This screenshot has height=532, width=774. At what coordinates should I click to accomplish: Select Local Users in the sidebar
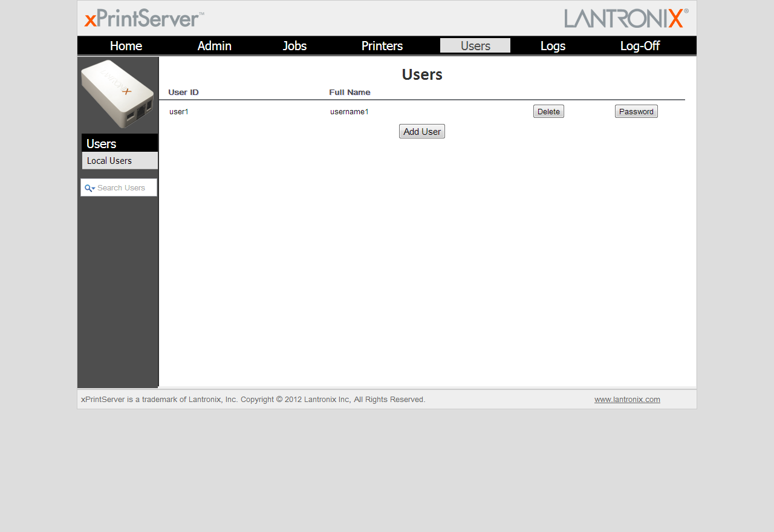[x=120, y=161]
